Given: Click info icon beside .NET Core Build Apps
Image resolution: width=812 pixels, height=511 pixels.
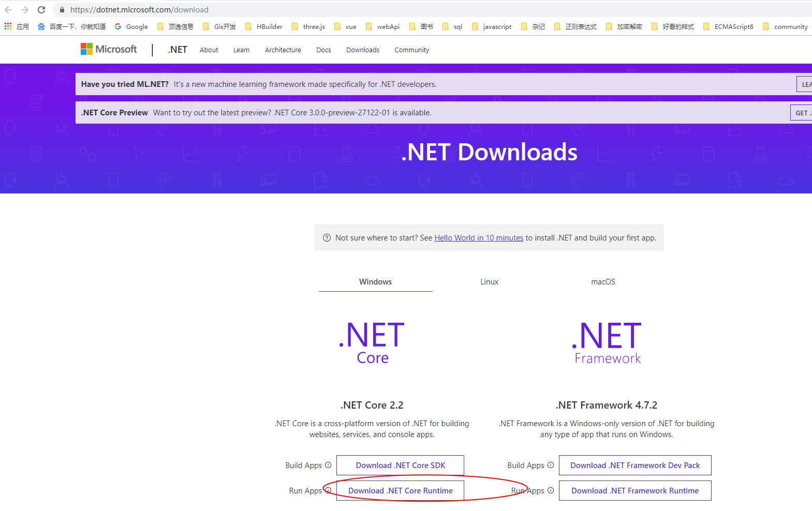Looking at the screenshot, I should coord(328,465).
